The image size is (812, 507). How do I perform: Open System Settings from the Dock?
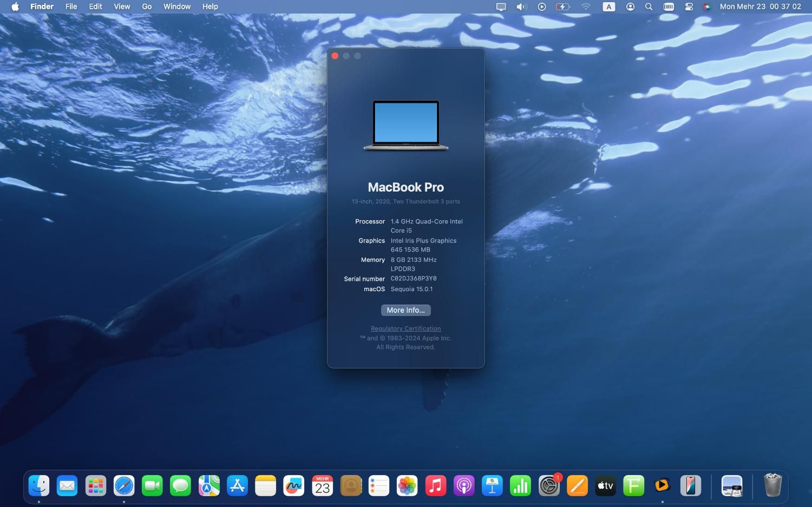coord(549,485)
